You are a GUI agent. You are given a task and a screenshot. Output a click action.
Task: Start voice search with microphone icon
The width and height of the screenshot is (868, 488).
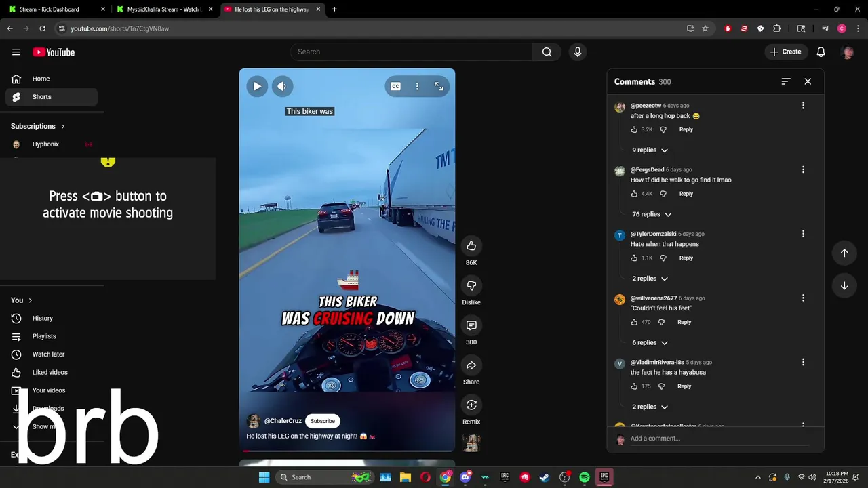click(x=578, y=52)
